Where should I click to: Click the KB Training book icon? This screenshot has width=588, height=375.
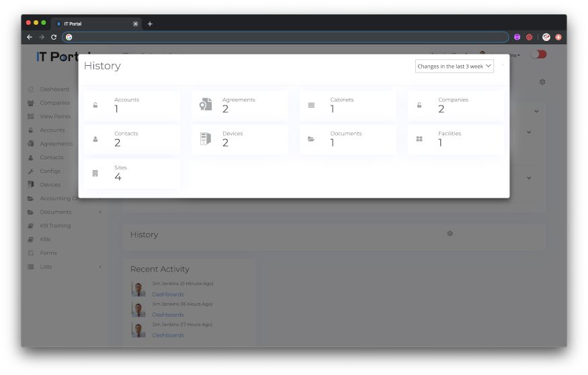[x=31, y=226]
